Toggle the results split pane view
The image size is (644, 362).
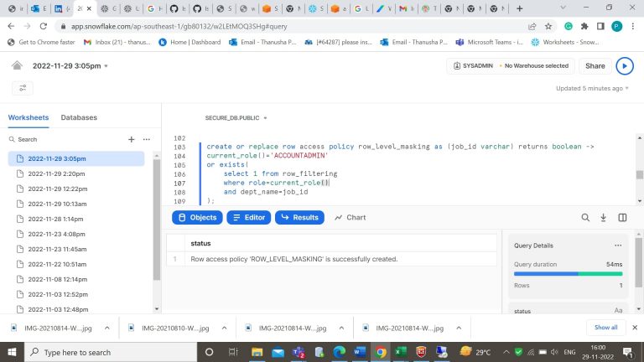coord(622,218)
